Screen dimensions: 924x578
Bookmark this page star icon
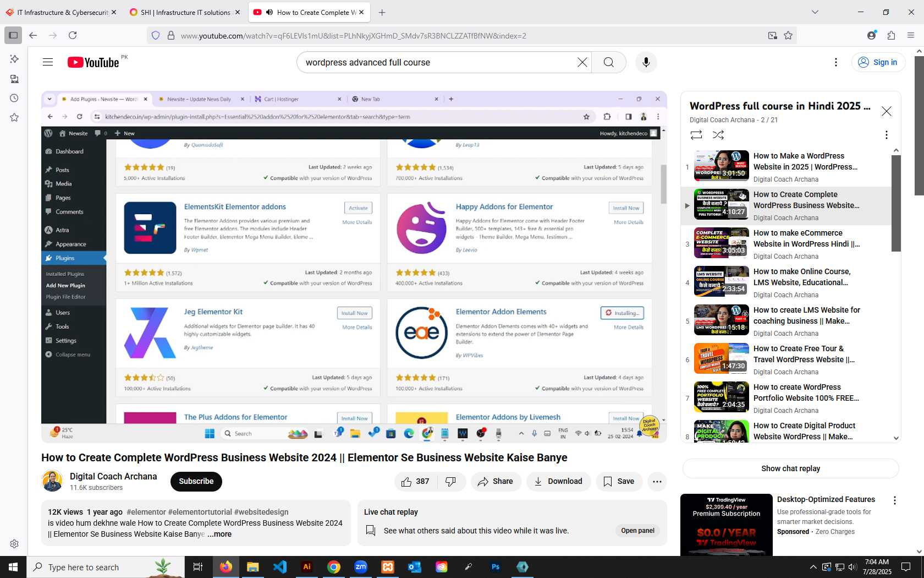[788, 35]
